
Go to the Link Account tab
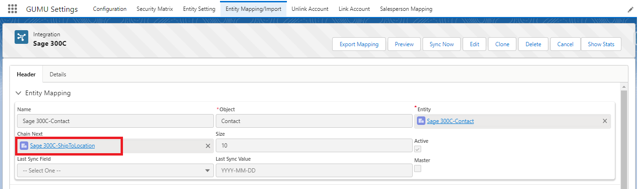pyautogui.click(x=354, y=9)
